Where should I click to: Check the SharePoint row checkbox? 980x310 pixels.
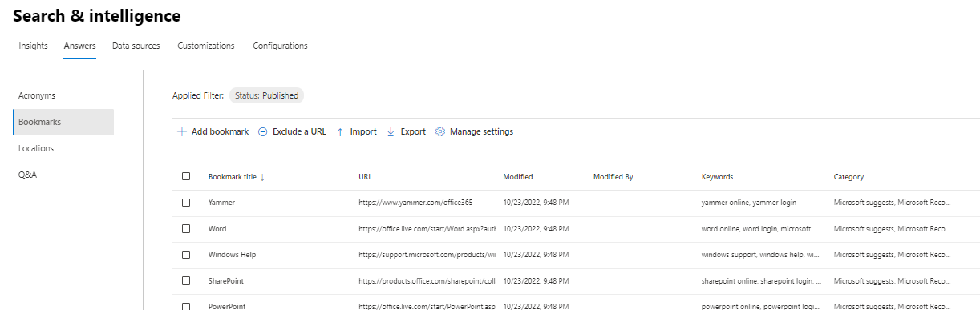[186, 281]
